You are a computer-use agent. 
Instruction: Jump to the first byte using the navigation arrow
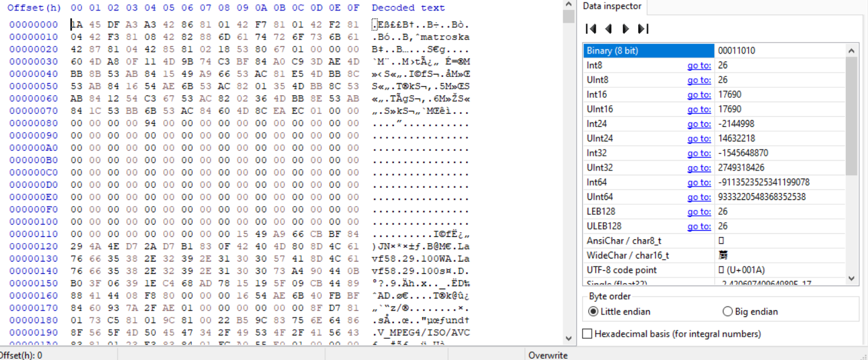pos(591,29)
